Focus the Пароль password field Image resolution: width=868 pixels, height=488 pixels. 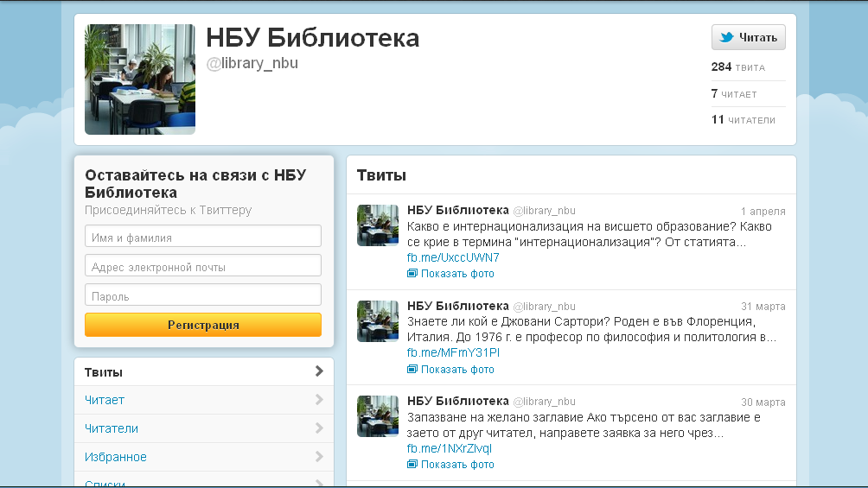(203, 295)
